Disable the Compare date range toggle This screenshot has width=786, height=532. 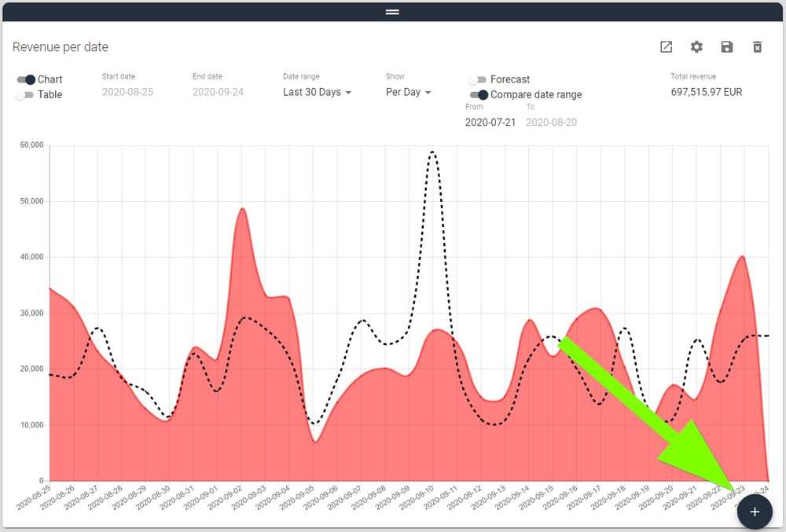pyautogui.click(x=479, y=95)
